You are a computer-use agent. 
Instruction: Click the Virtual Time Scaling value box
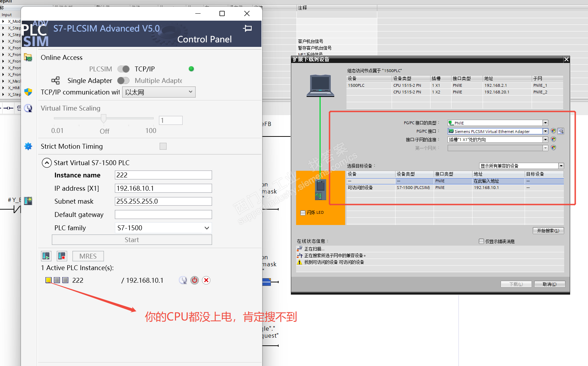point(171,120)
